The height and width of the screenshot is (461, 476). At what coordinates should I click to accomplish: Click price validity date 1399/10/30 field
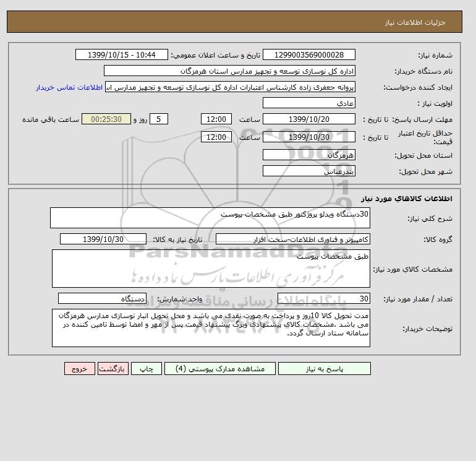pyautogui.click(x=308, y=137)
